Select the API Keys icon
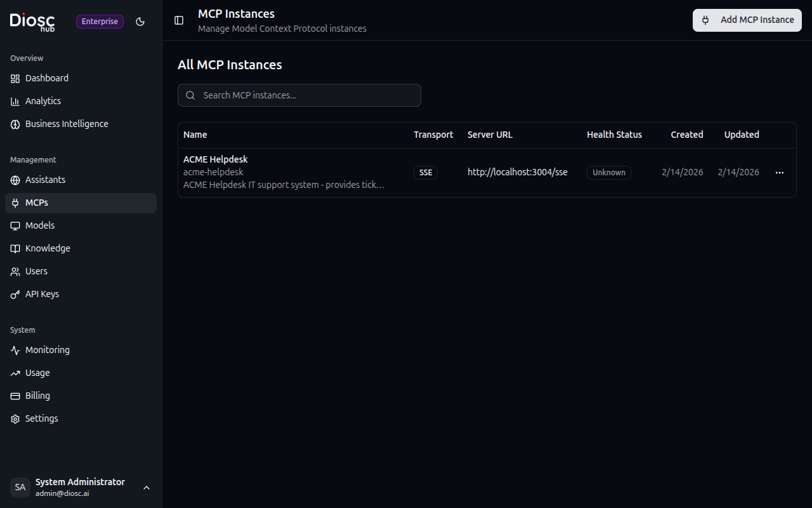 pos(15,294)
